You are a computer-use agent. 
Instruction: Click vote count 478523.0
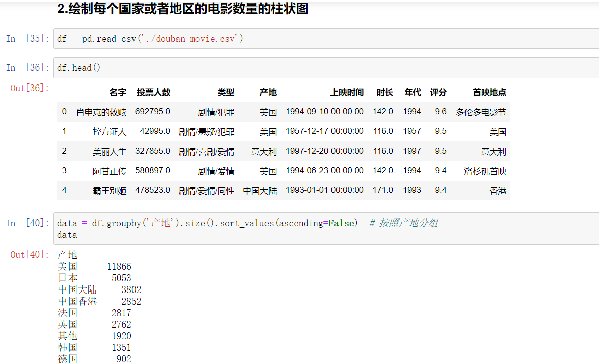click(153, 190)
